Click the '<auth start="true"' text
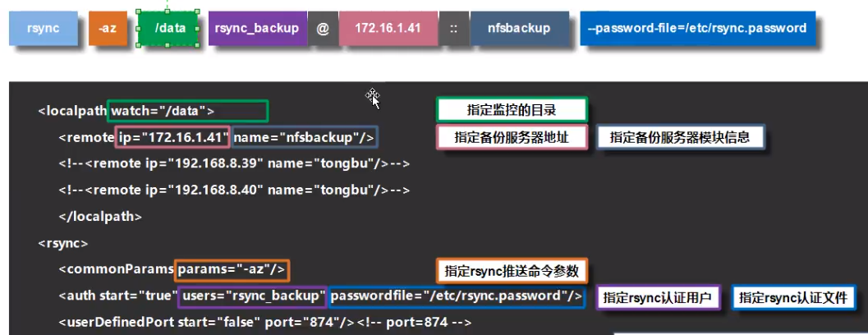The width and height of the screenshot is (868, 335). click(118, 296)
